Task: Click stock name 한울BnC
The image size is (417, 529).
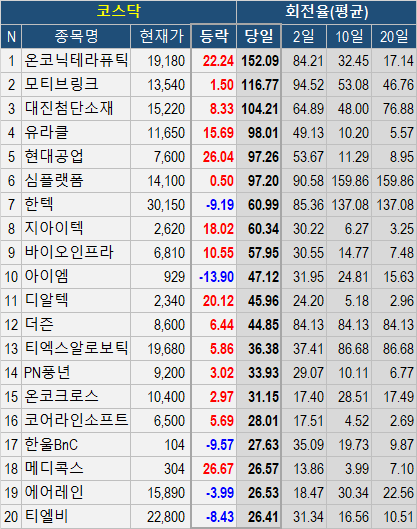Action: pos(51,444)
